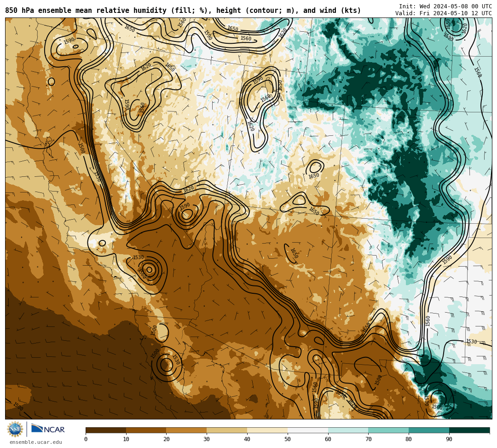Click the 30-40% tan colorbar segment

pos(227,430)
